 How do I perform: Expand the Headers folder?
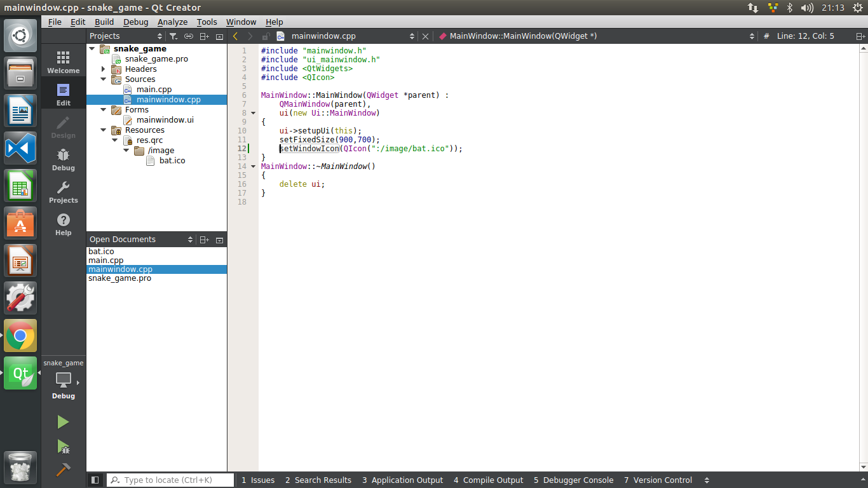[103, 69]
